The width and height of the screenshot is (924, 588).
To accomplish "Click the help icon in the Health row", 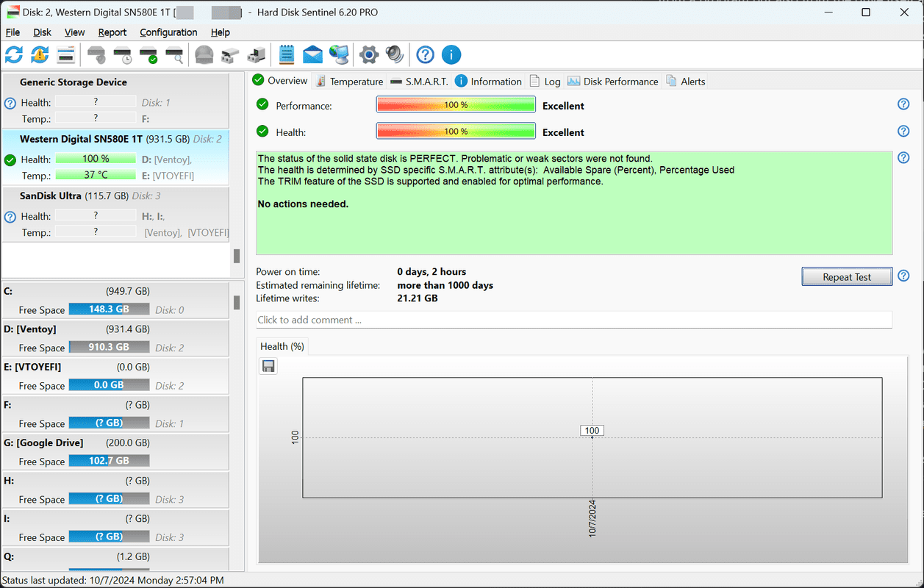I will [x=904, y=131].
